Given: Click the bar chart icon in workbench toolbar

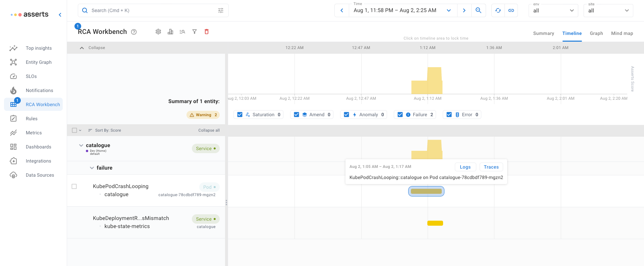Looking at the screenshot, I should click(170, 32).
